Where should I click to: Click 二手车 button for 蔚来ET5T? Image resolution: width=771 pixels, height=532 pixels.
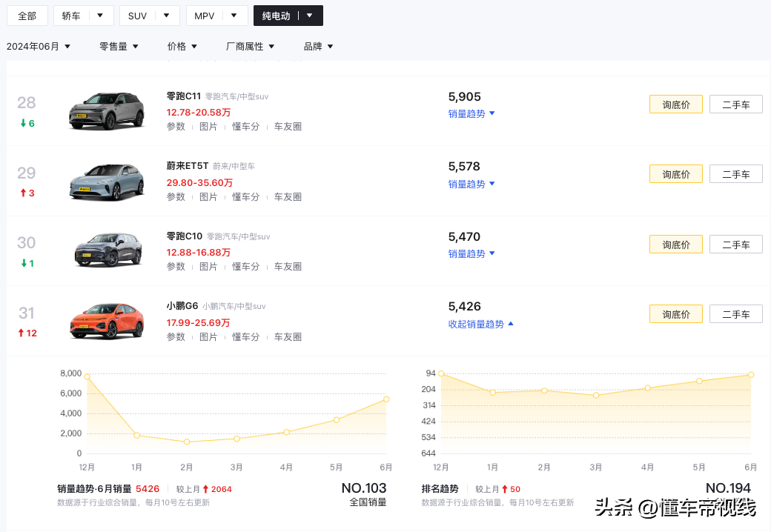736,174
